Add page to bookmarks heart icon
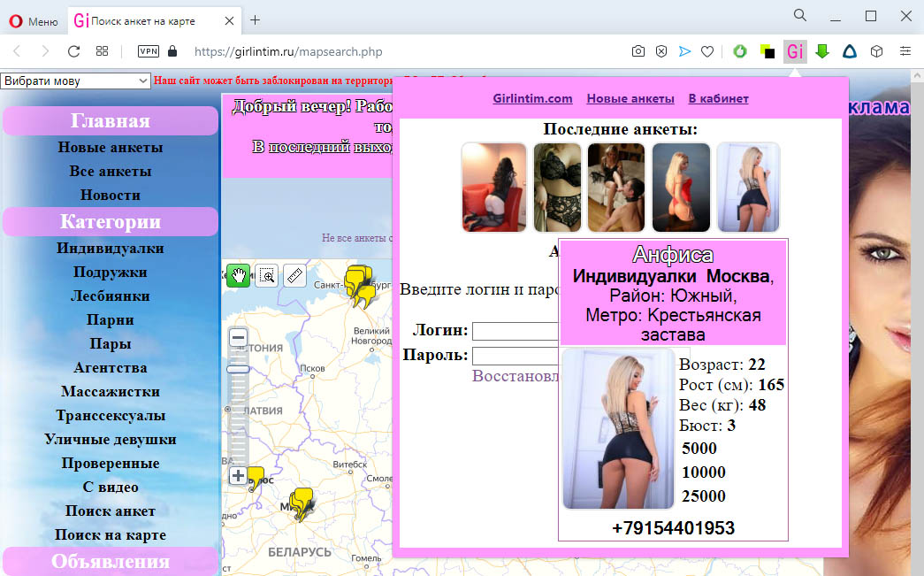 tap(707, 52)
